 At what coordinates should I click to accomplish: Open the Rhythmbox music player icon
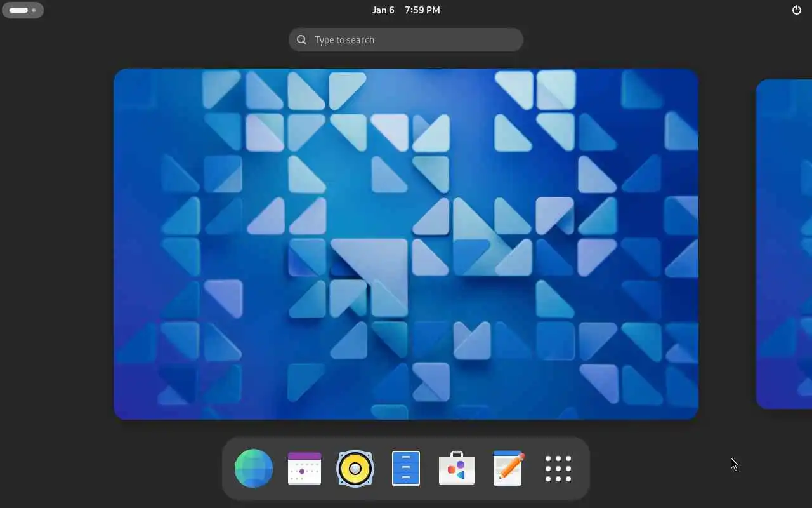(x=355, y=469)
